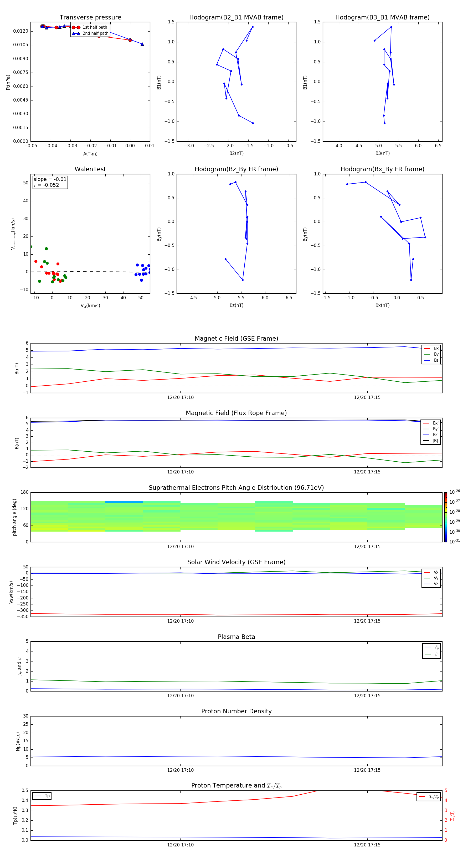
Task: Click the "Solar Wind Velocity (GSE Frame)" title
Action: click(x=236, y=562)
